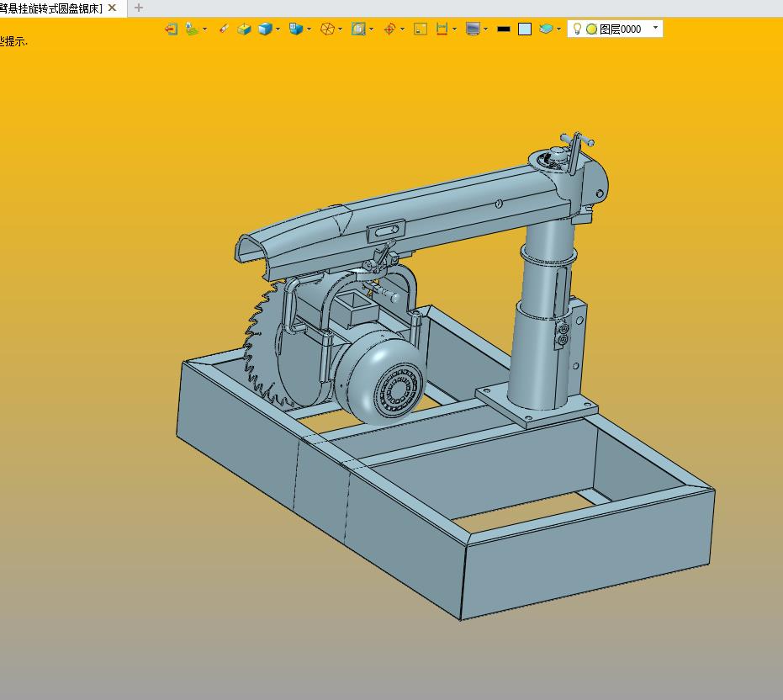Click the dimension measure icon
This screenshot has width=783, height=700.
point(442,29)
